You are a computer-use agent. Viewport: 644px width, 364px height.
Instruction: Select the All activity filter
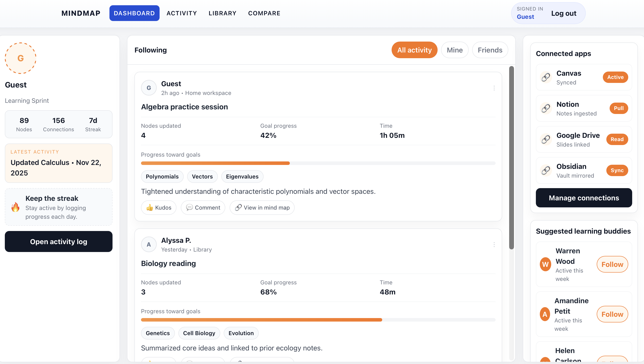tap(414, 50)
